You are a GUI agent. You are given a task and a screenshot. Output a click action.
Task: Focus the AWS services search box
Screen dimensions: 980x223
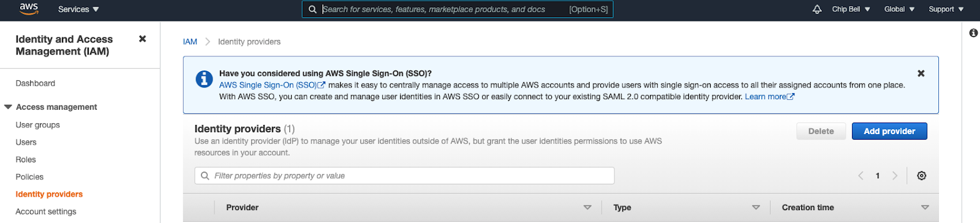458,9
